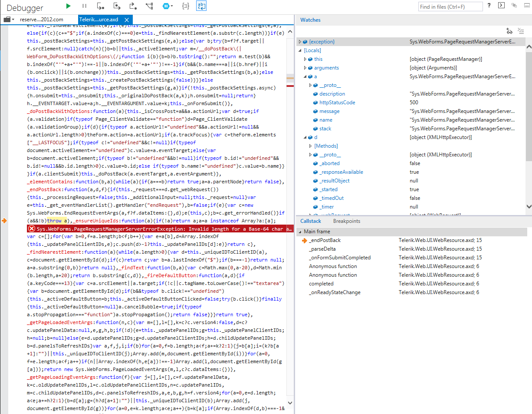Collapse the [Locals] section
This screenshot has width=532, height=414.
click(x=300, y=50)
